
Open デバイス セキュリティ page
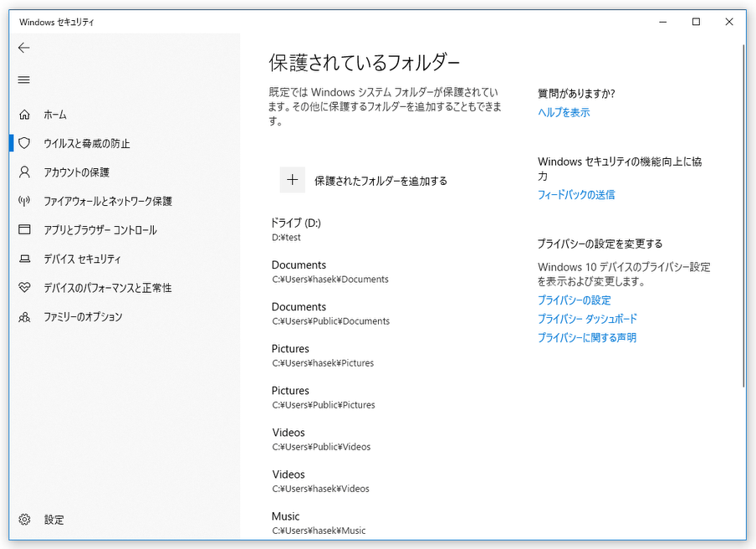point(82,259)
